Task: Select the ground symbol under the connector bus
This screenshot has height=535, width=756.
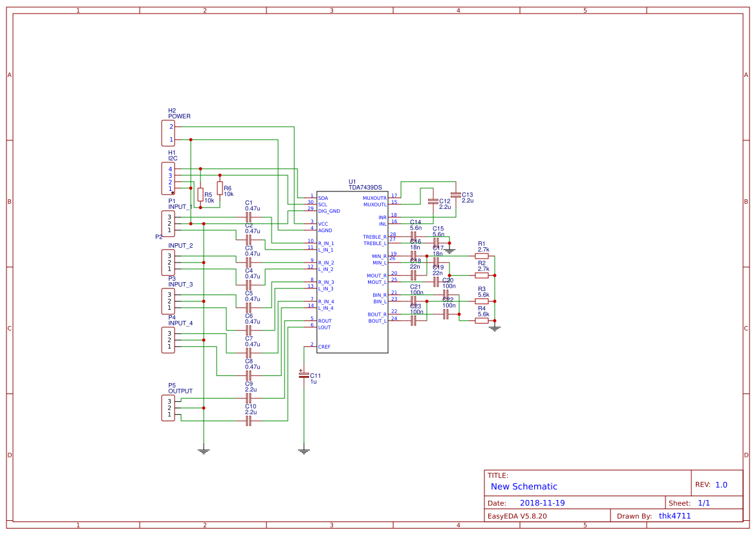Action: tap(204, 451)
